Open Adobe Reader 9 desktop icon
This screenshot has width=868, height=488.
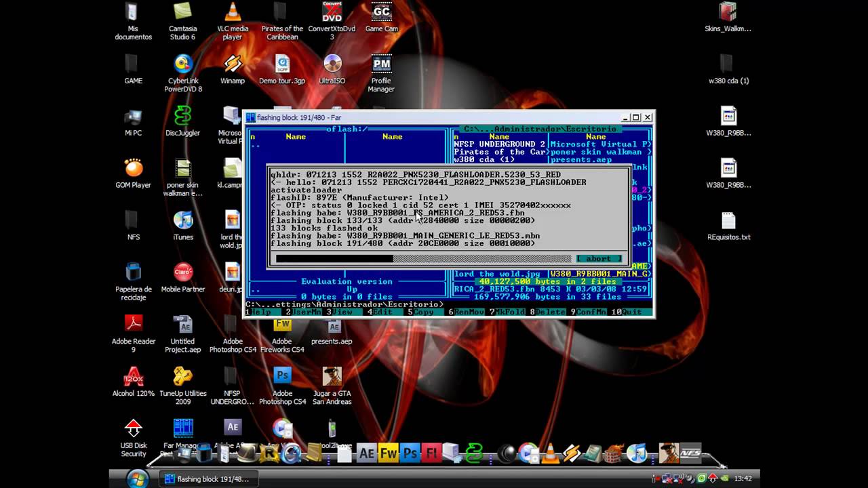[134, 333]
